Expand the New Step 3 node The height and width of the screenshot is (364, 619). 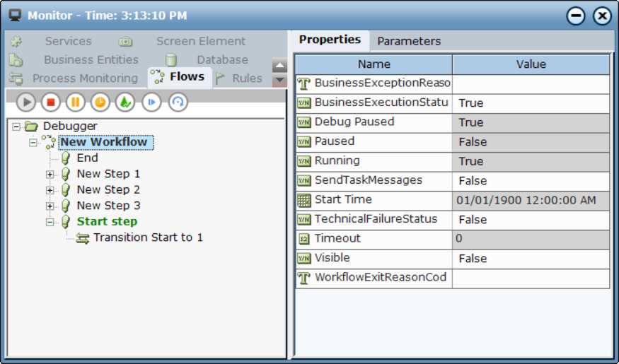coord(50,206)
